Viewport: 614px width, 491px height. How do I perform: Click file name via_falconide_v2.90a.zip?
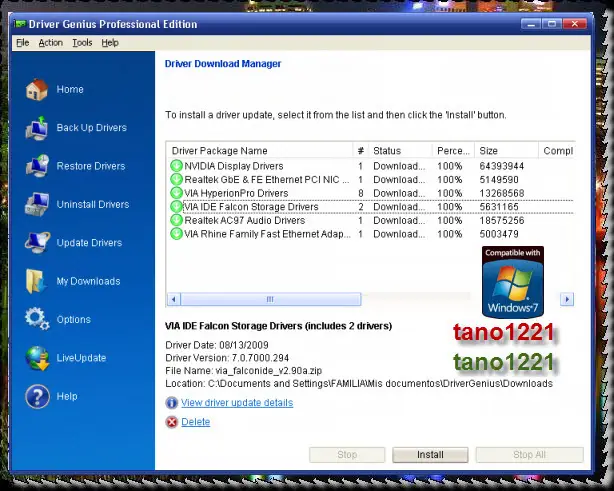pyautogui.click(x=269, y=370)
